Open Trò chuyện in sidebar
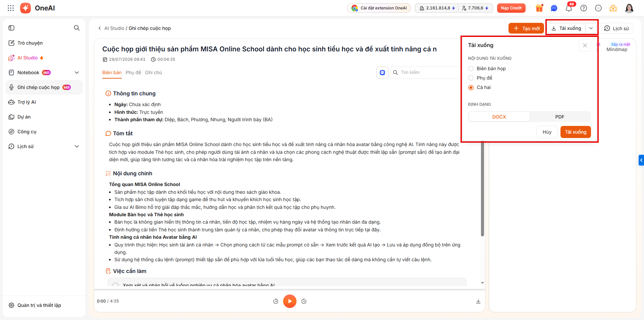Viewport: 644px width, 320px height. click(x=44, y=43)
